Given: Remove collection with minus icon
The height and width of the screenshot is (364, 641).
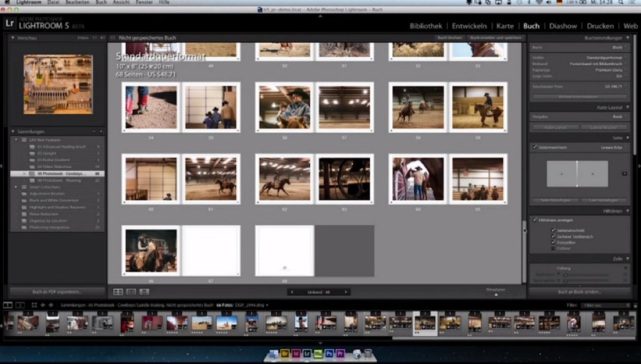Looking at the screenshot, I should click(x=94, y=132).
